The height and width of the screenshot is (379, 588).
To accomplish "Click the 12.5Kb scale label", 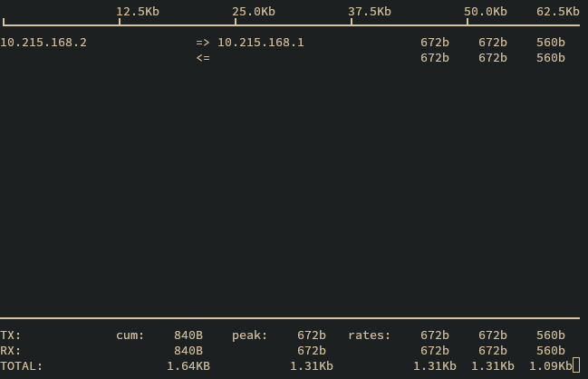I will 138,12.
